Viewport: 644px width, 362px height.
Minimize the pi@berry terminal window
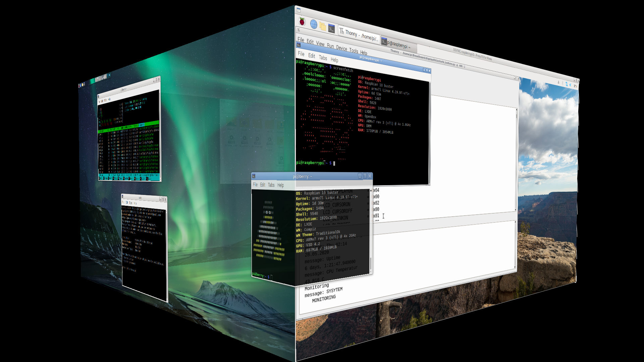click(x=360, y=176)
